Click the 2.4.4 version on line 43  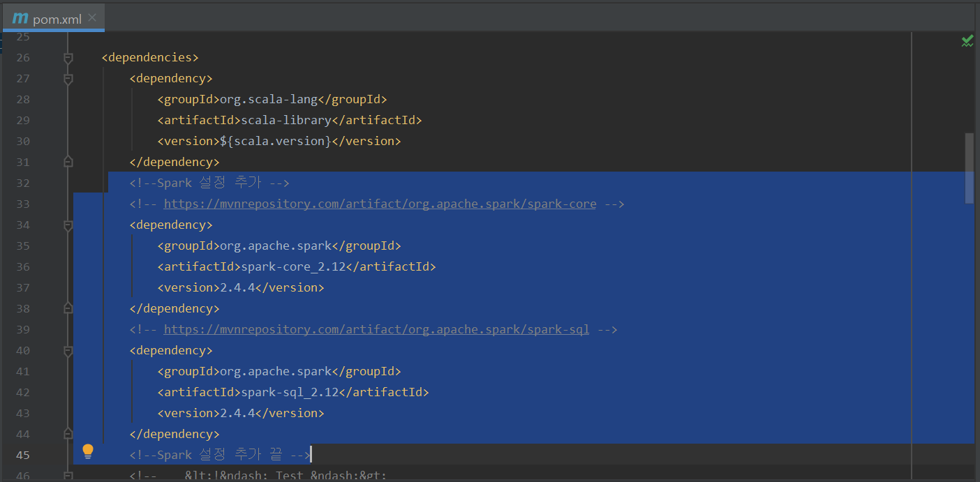point(237,414)
